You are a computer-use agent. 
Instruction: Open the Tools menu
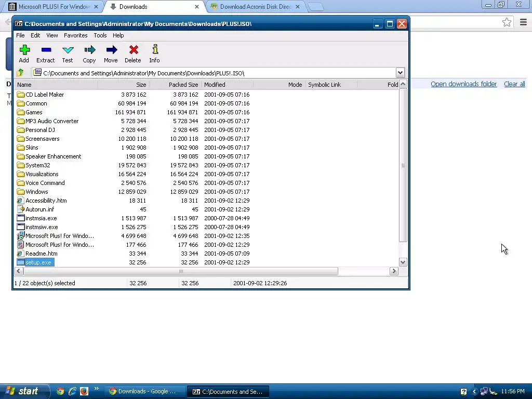(100, 35)
